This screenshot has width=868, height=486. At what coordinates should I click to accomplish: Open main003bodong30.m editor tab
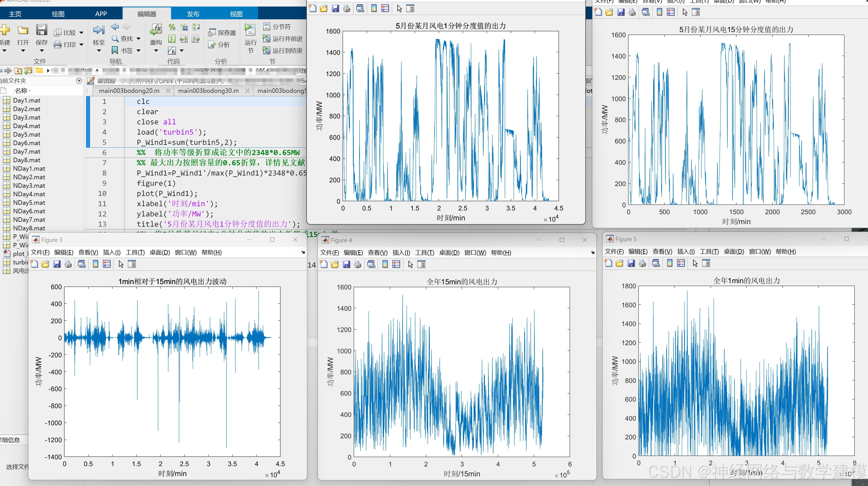208,91
